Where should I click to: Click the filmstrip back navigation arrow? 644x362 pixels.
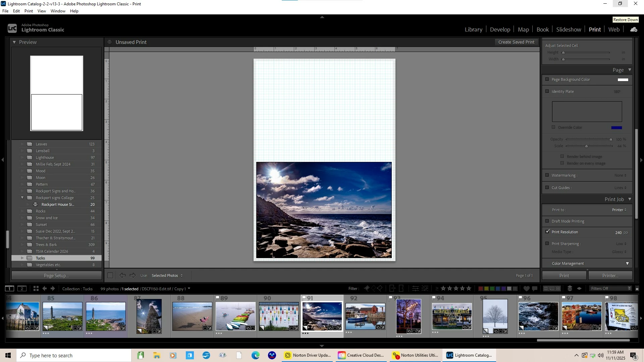click(x=44, y=289)
